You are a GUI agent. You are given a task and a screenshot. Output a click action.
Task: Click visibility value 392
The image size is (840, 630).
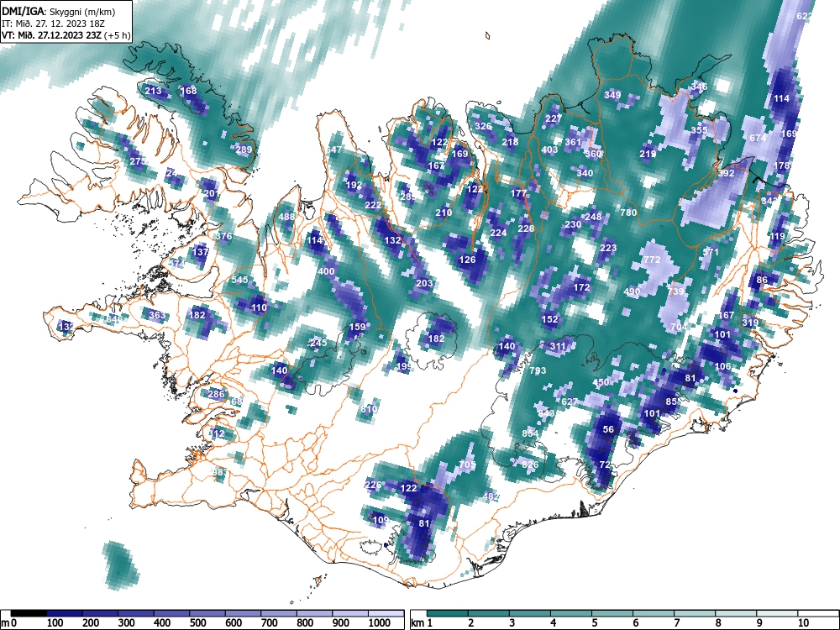point(726,173)
